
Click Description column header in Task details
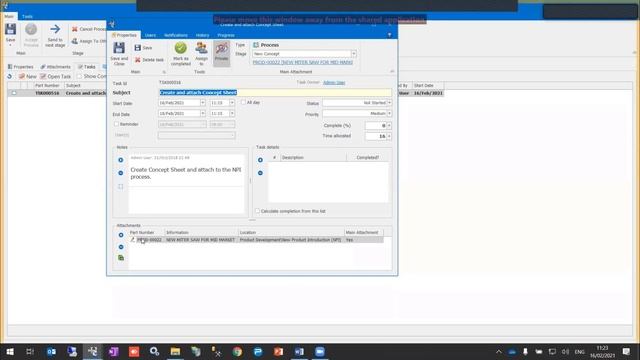coord(313,158)
